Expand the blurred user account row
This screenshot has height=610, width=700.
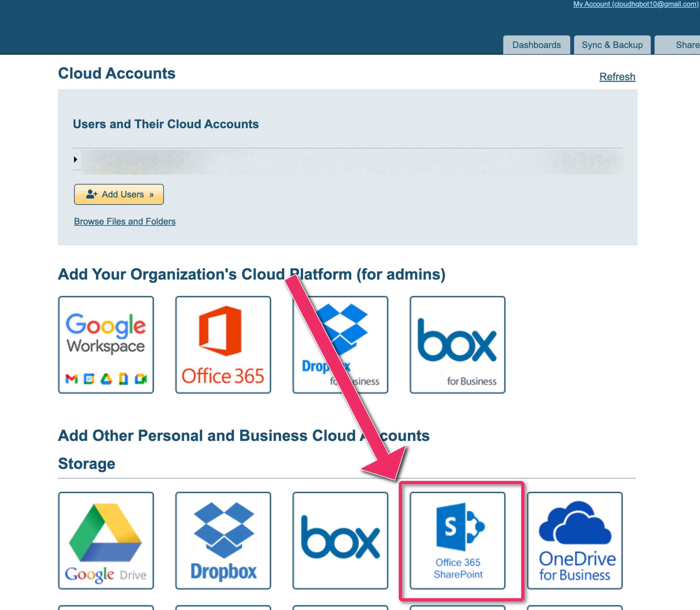pyautogui.click(x=76, y=159)
